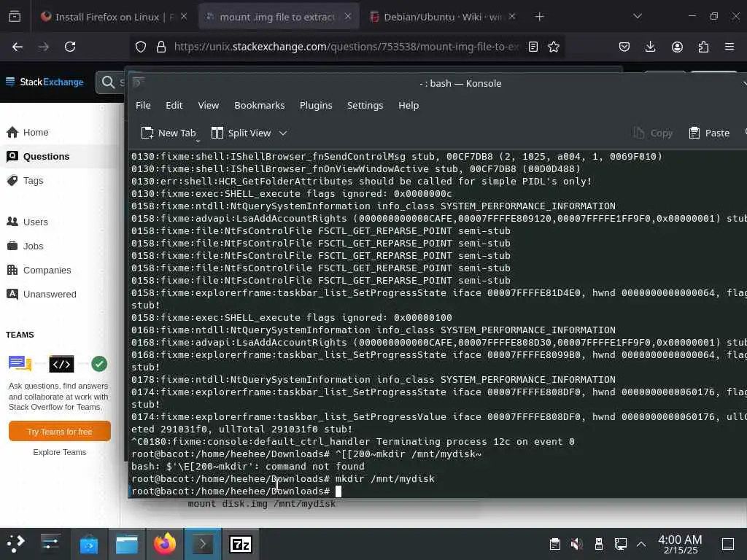Click the site padlock icon

click(x=161, y=47)
